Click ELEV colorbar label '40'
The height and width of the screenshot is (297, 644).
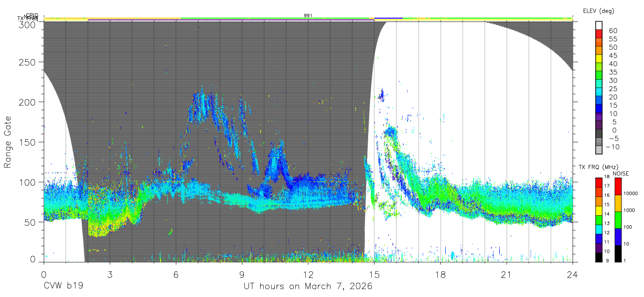tap(613, 64)
